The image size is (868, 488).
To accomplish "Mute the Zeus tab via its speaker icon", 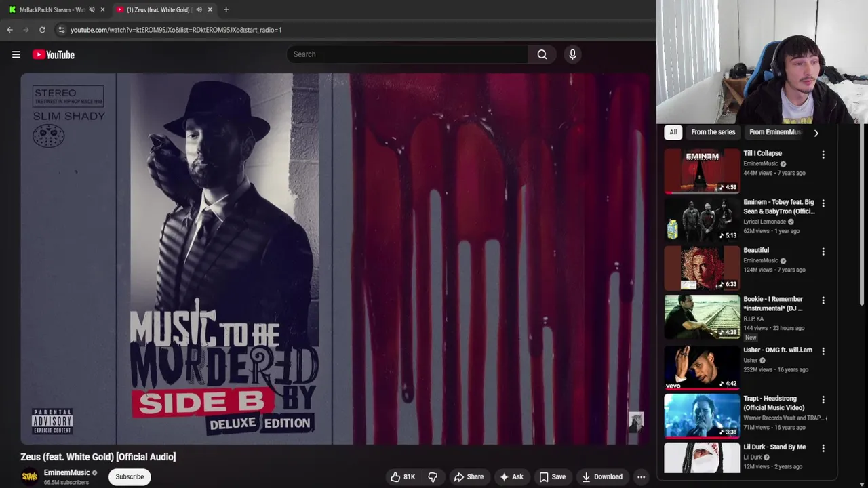I will tap(199, 9).
